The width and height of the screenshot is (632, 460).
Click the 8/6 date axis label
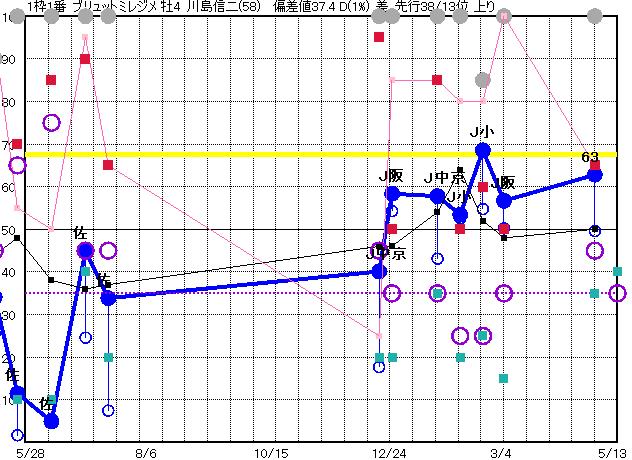(x=146, y=452)
